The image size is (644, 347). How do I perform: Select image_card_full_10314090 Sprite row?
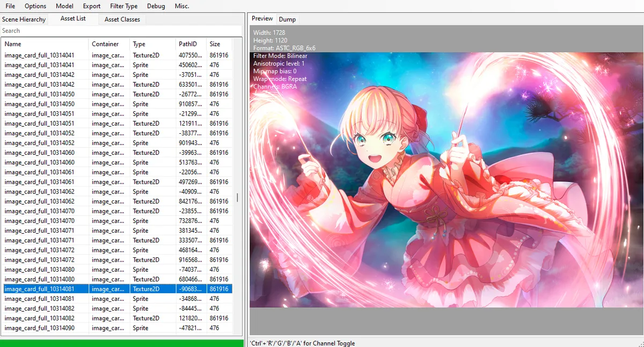[117, 328]
